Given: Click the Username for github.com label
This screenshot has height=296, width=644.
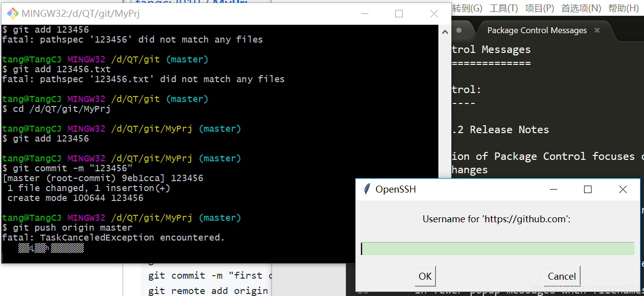Looking at the screenshot, I should pyautogui.click(x=497, y=219).
